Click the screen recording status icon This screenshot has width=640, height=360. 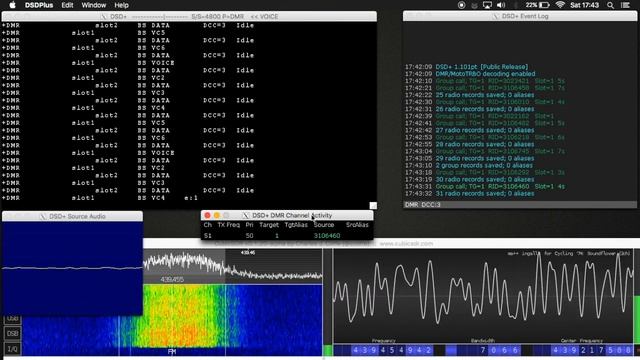461,5
